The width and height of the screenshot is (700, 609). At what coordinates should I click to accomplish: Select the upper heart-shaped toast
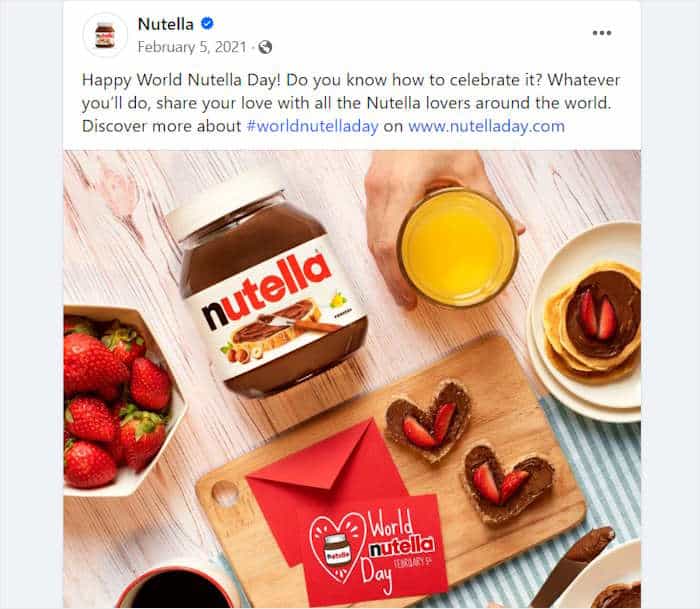[x=429, y=421]
